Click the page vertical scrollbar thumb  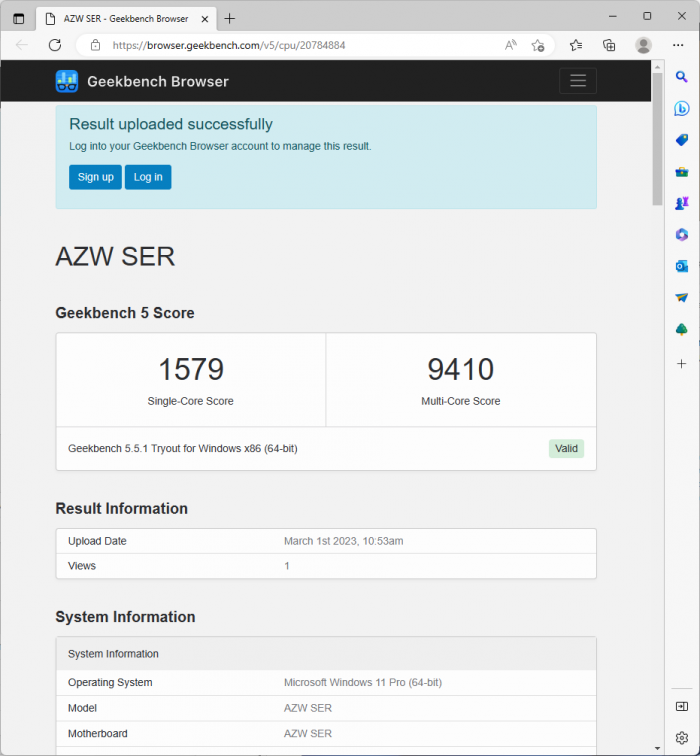click(x=657, y=138)
